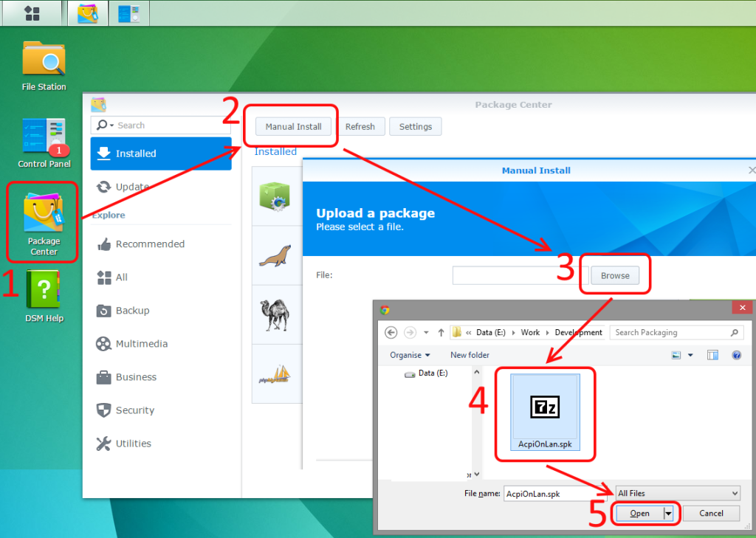Open the Recommended packages category
Screen dimensions: 756x538
click(160, 244)
